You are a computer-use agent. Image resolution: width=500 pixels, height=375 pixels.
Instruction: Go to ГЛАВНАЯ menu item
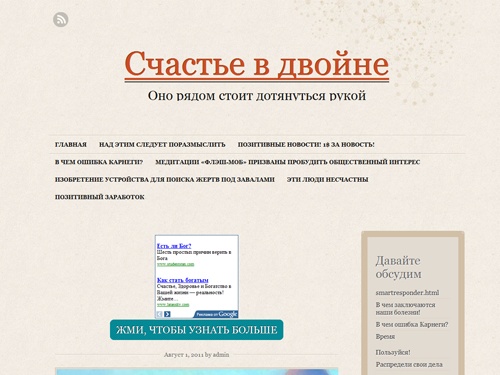point(71,145)
